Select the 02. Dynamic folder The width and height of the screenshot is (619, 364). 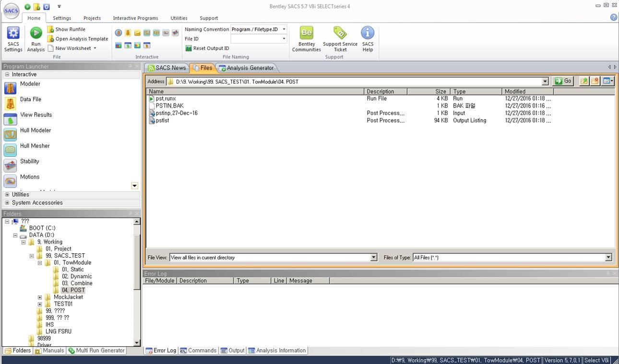click(77, 277)
